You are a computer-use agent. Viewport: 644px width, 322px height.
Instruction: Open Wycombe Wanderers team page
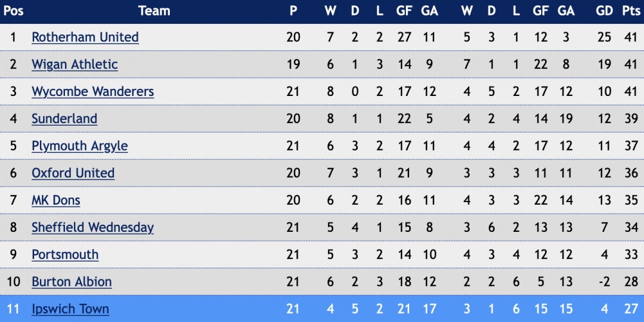click(93, 91)
